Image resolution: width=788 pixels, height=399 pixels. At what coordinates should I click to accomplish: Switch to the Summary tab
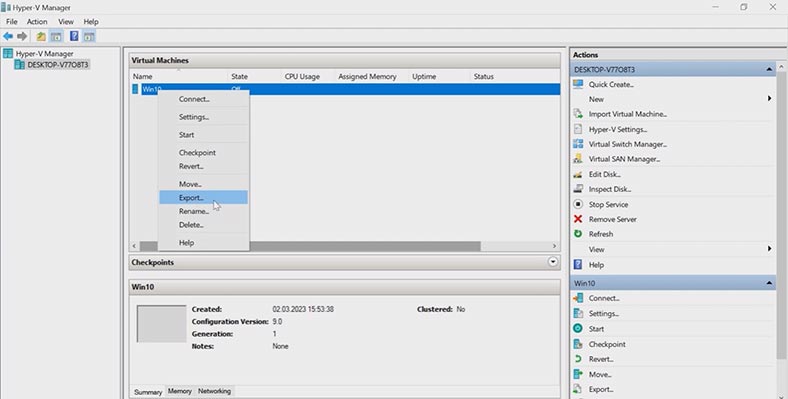(x=148, y=391)
